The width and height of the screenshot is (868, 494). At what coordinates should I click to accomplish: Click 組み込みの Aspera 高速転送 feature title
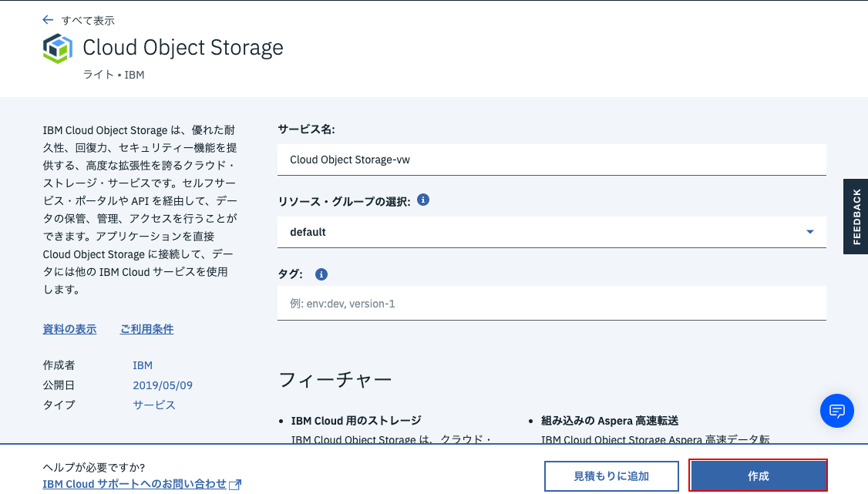click(x=610, y=421)
